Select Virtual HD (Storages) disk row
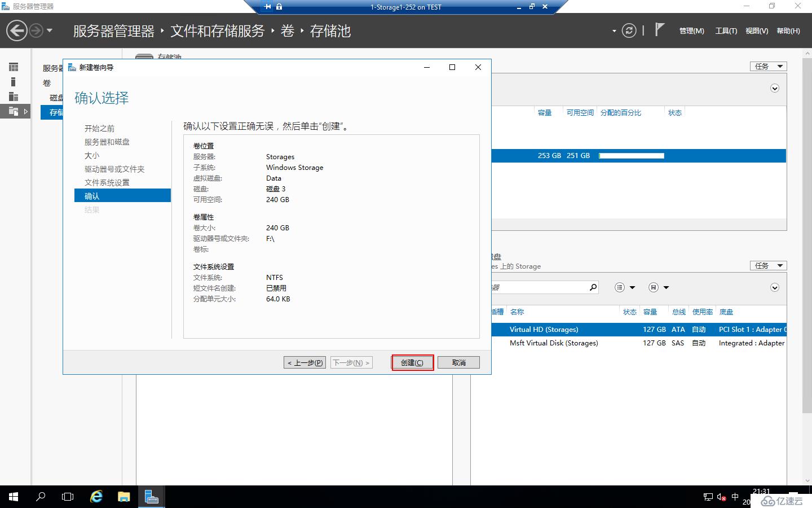Image resolution: width=812 pixels, height=508 pixels. 639,329
